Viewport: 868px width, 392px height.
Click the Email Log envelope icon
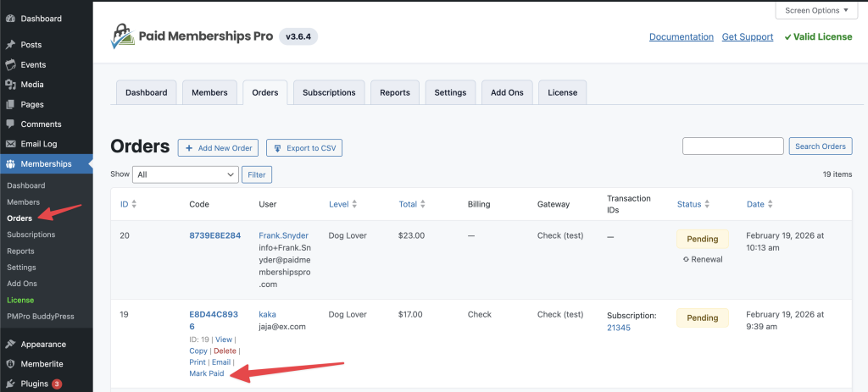tap(10, 144)
